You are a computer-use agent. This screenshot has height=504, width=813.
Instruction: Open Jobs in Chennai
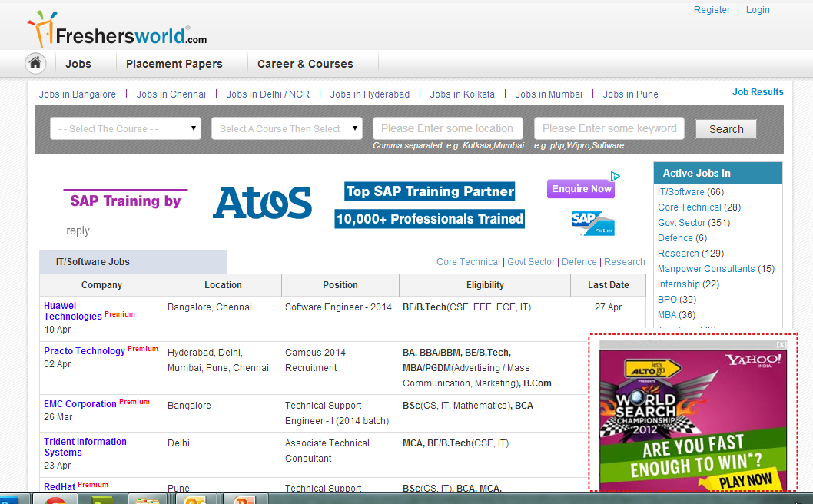171,94
